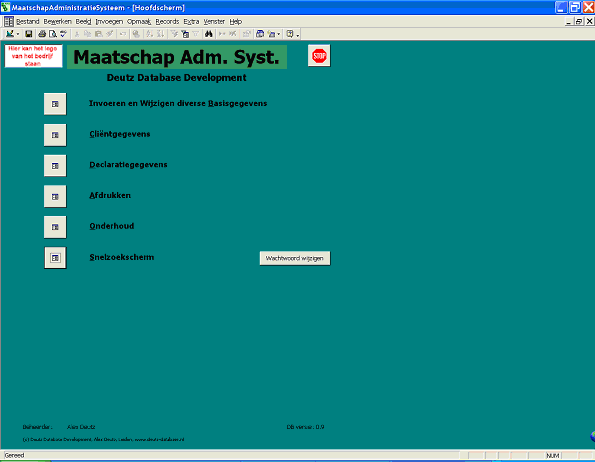Click the 'Maatschap Adm. Syst.' title banner
This screenshot has height=462, width=595.
[177, 57]
